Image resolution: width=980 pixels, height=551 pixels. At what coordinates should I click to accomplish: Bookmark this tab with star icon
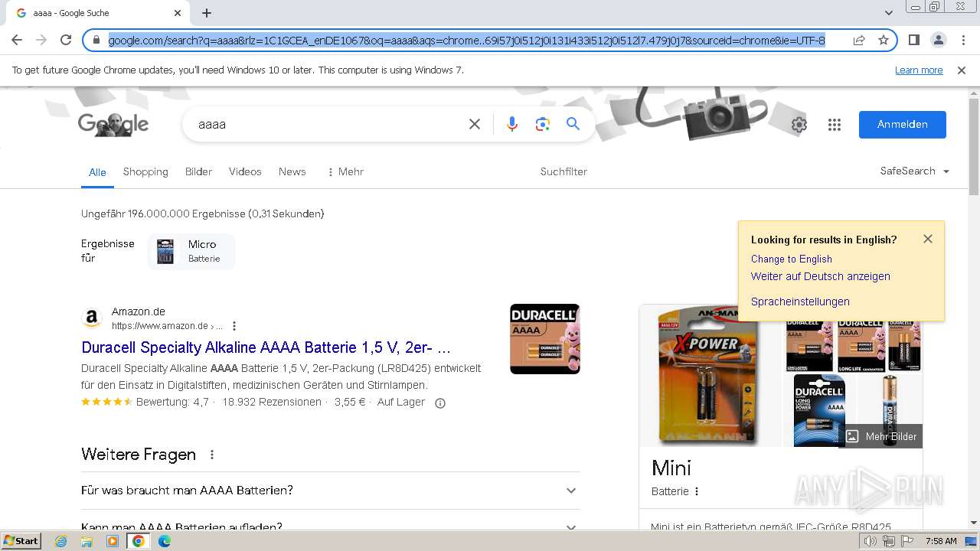click(884, 40)
